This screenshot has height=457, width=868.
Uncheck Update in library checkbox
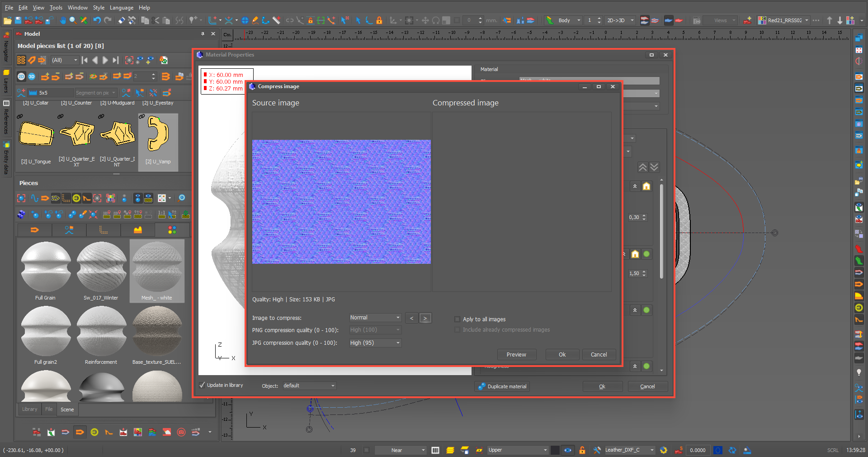[x=202, y=386]
